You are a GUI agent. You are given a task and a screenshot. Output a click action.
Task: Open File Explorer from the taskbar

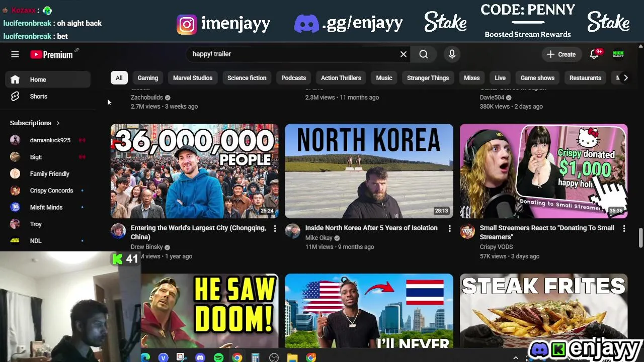292,357
